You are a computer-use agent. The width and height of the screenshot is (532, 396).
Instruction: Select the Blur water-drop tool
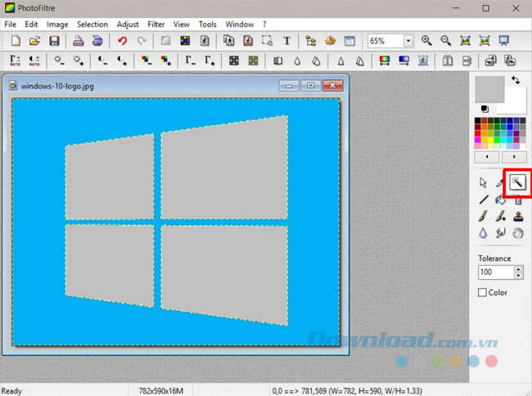[x=483, y=234]
